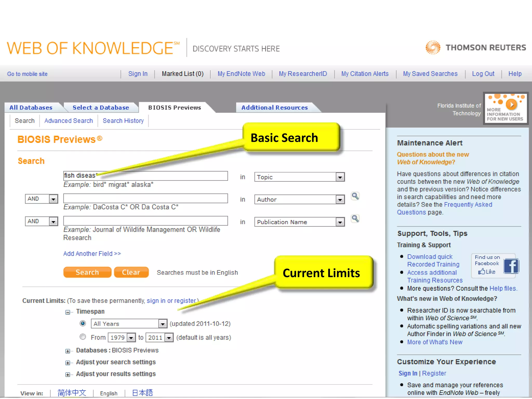
Task: Click into the empty Author search field
Action: pos(145,198)
